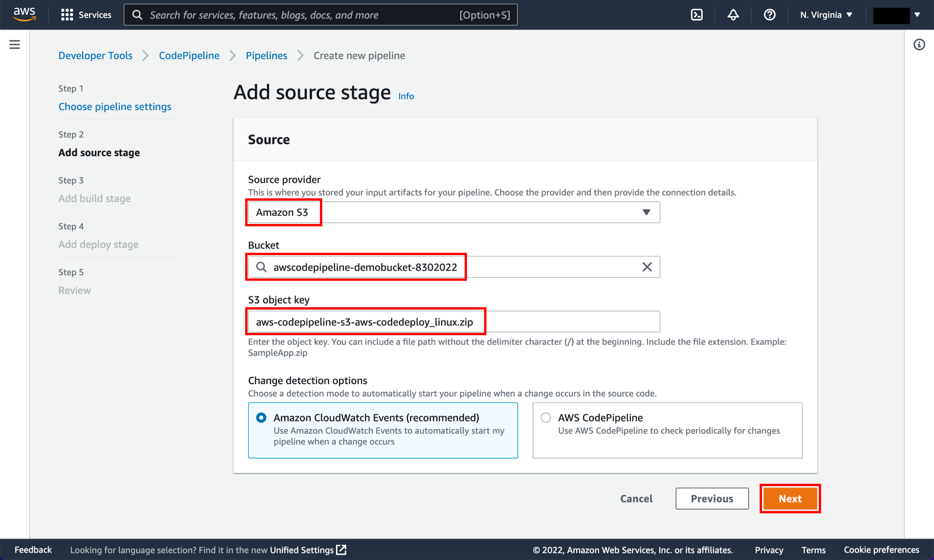Open the N. Virginia region selector
Screen dimensions: 934x560
click(826, 15)
